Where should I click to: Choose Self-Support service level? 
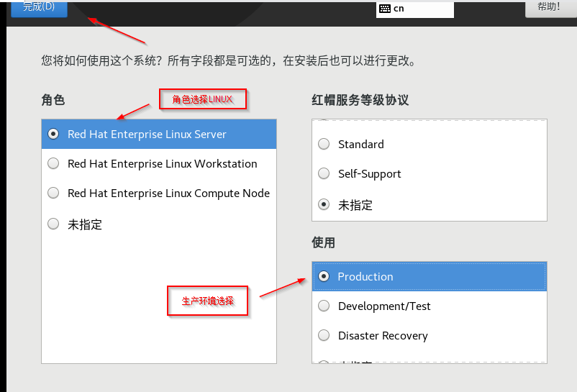[x=429, y=173]
